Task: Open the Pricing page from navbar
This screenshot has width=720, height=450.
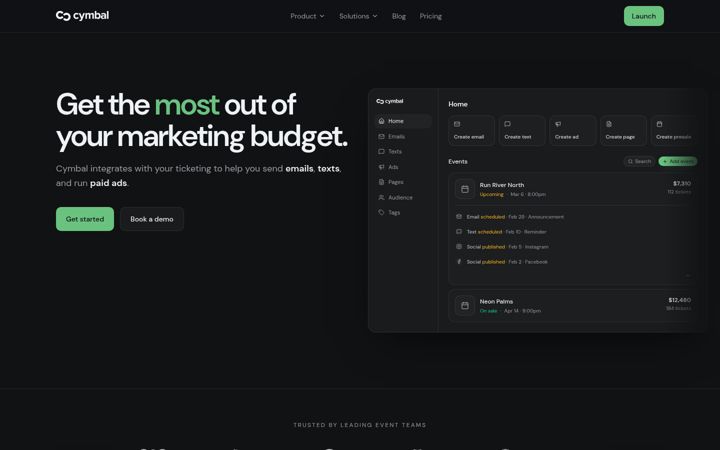Action: click(x=430, y=16)
